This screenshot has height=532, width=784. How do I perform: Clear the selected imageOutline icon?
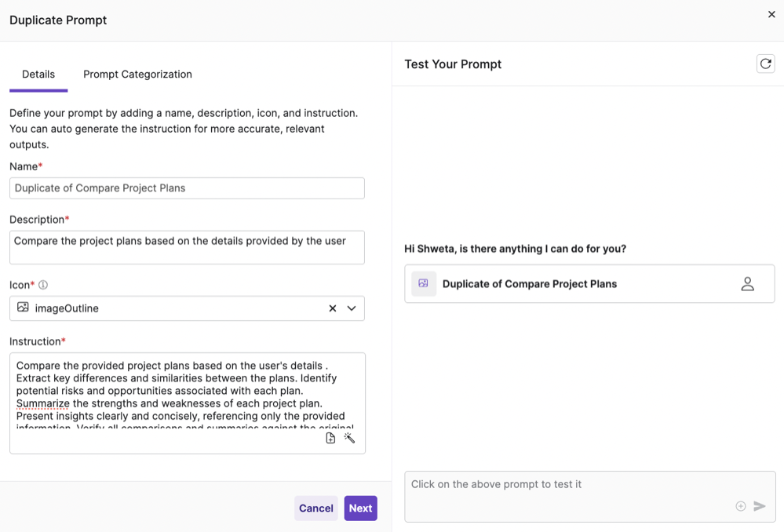pos(332,308)
